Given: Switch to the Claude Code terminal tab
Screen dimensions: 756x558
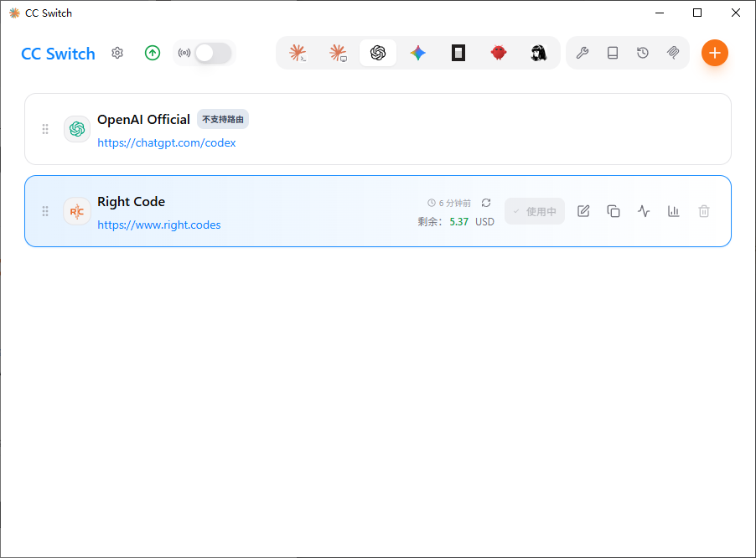Looking at the screenshot, I should coord(298,53).
